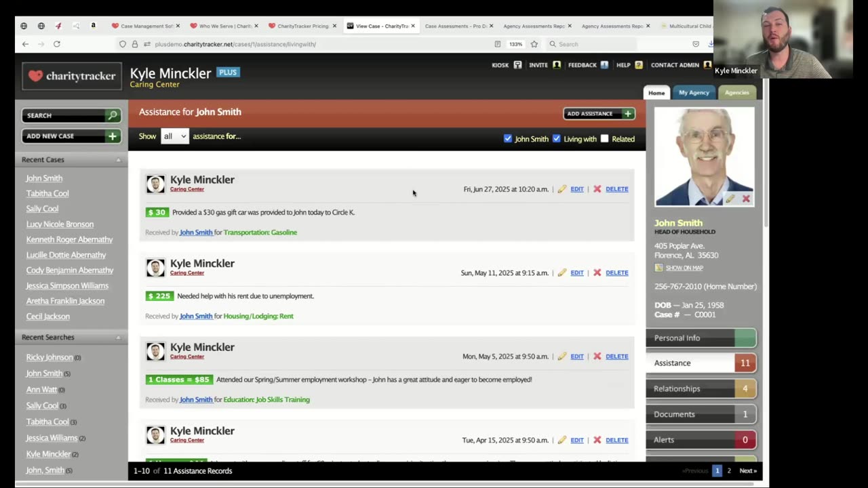This screenshot has width=868, height=488.
Task: Click the map icon beside Show on Map
Action: coord(658,268)
